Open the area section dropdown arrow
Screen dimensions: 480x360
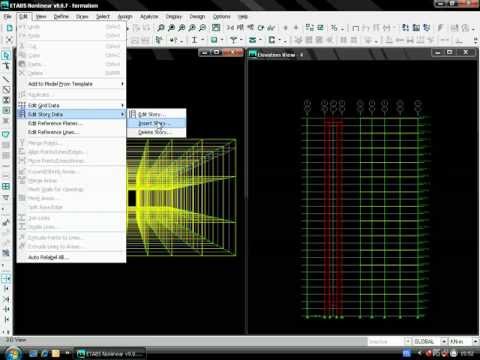222,40
